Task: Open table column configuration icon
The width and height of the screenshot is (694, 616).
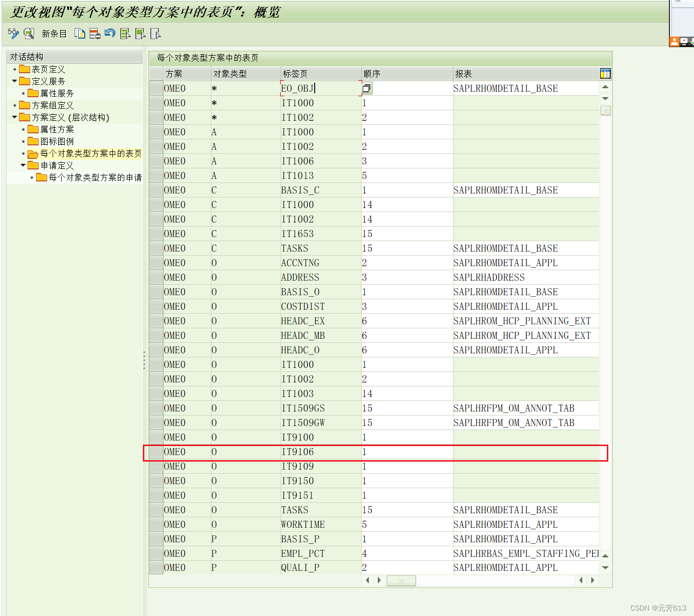Action: point(605,74)
